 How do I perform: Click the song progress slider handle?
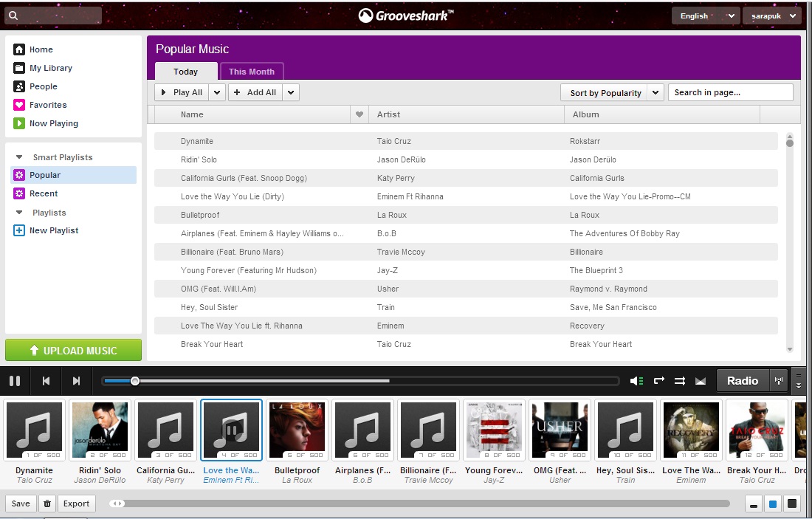click(x=135, y=381)
